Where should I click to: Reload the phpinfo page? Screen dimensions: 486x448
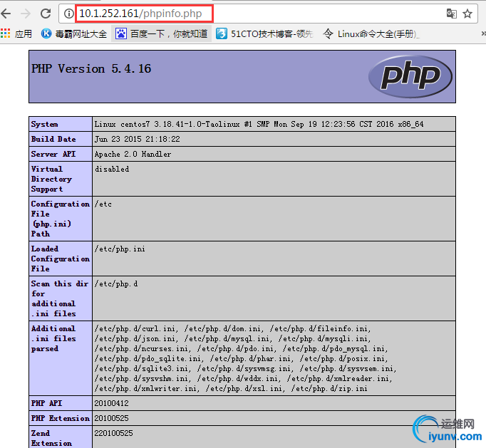46,14
